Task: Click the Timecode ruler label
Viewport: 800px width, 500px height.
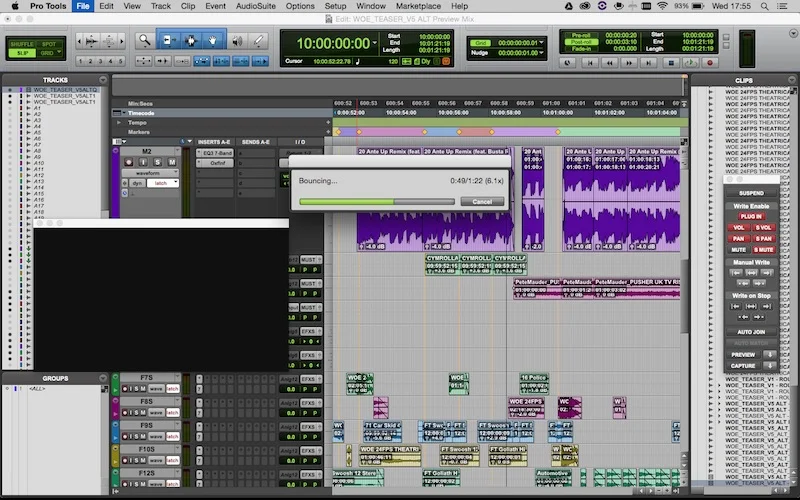Action: pyautogui.click(x=141, y=113)
